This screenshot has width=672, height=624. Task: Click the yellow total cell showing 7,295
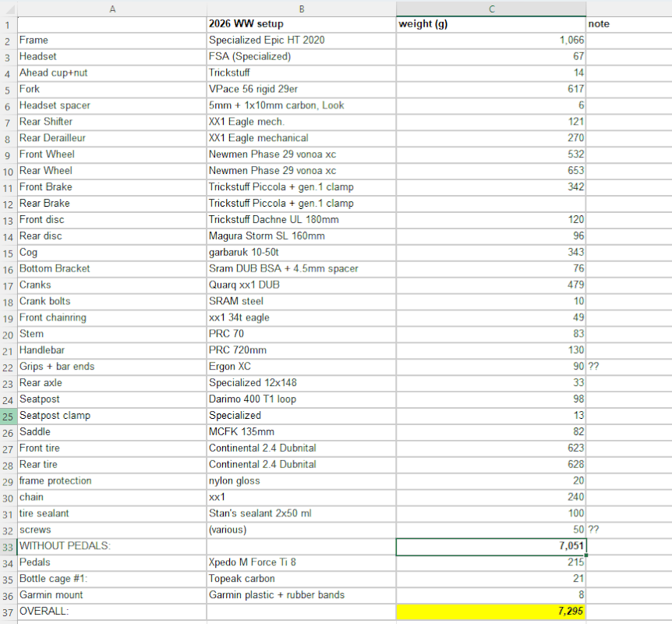coord(491,612)
